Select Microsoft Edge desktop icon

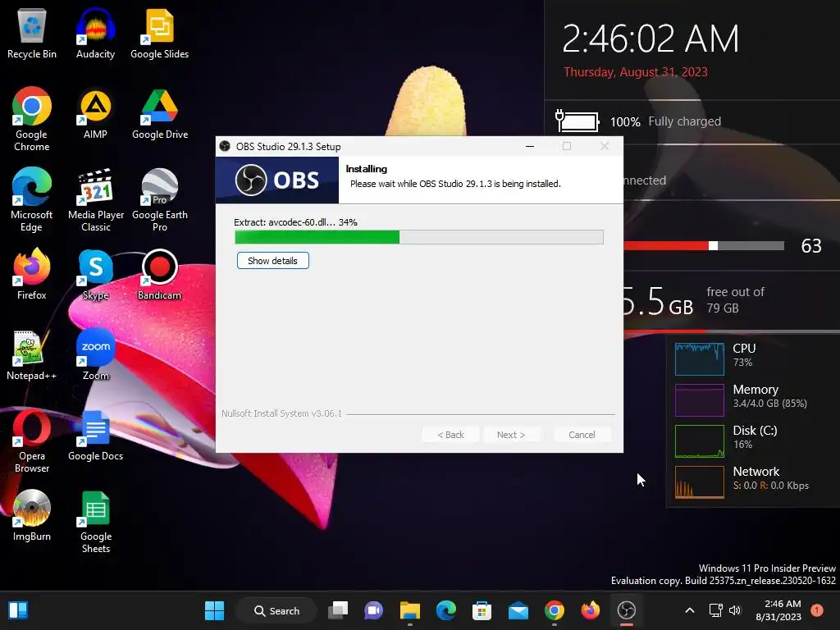pyautogui.click(x=32, y=199)
